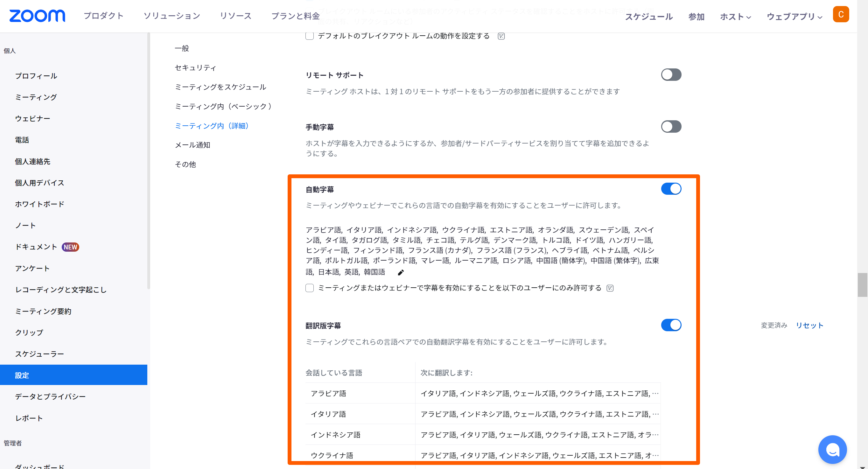Click the リセット link
This screenshot has height=469, width=868.
[809, 325]
